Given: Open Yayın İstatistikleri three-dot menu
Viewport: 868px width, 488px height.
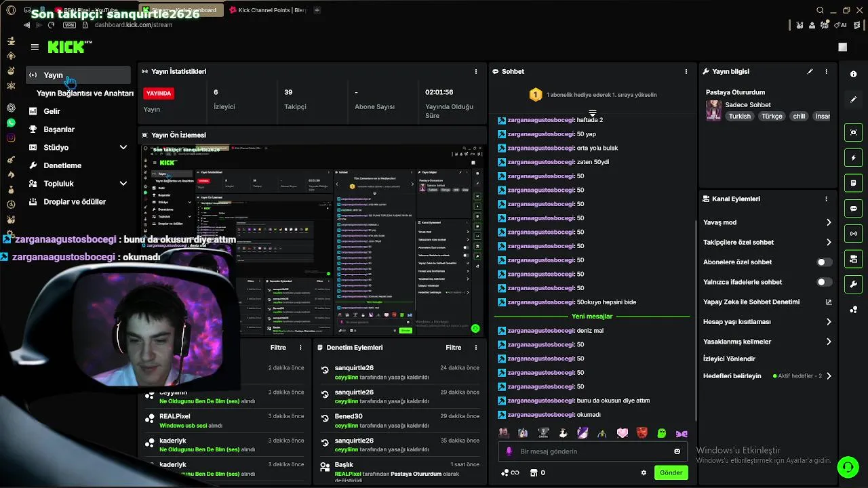Looking at the screenshot, I should click(x=475, y=71).
